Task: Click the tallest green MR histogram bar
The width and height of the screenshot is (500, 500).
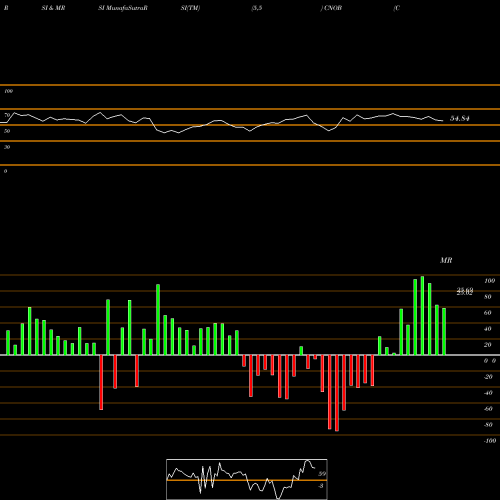Action: point(422,315)
